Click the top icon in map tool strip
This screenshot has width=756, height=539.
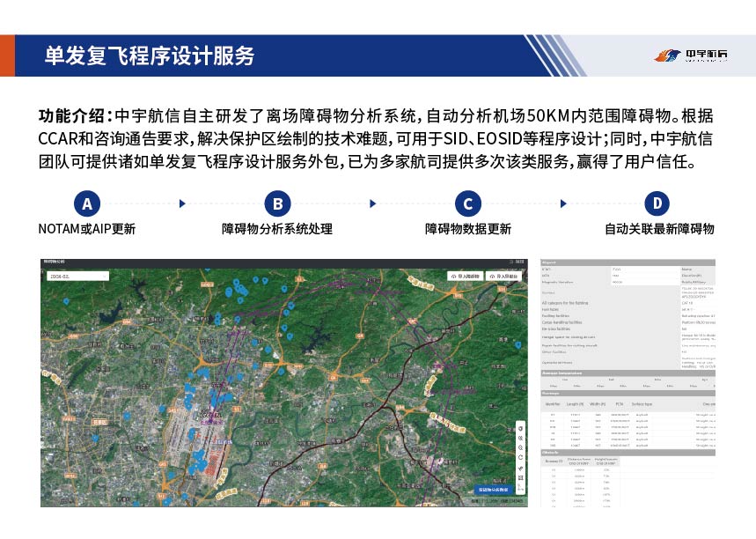click(x=521, y=429)
